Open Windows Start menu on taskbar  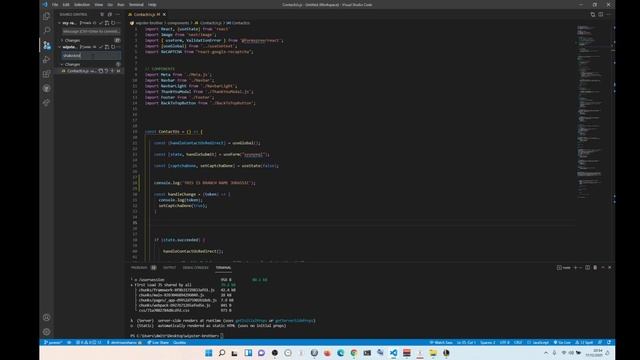[209, 353]
